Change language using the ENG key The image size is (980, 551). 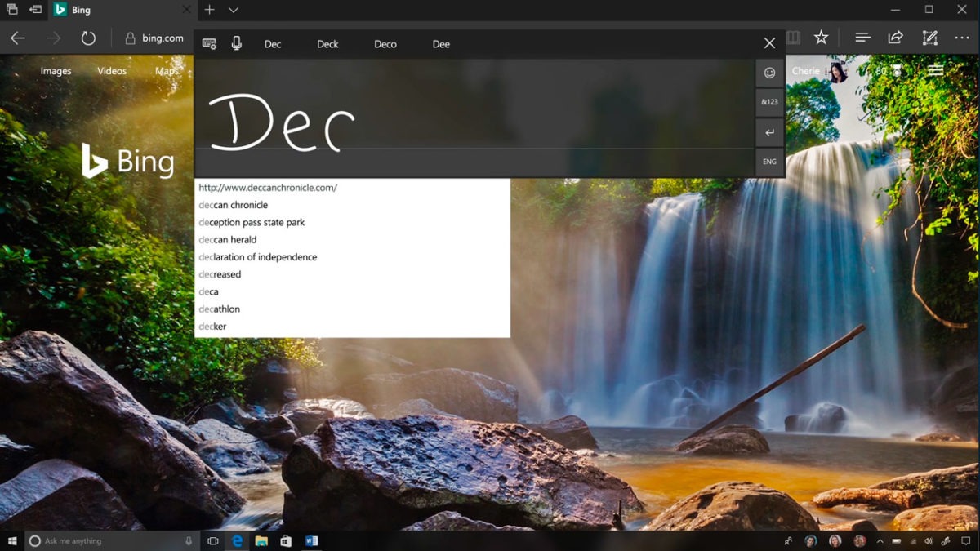click(768, 161)
